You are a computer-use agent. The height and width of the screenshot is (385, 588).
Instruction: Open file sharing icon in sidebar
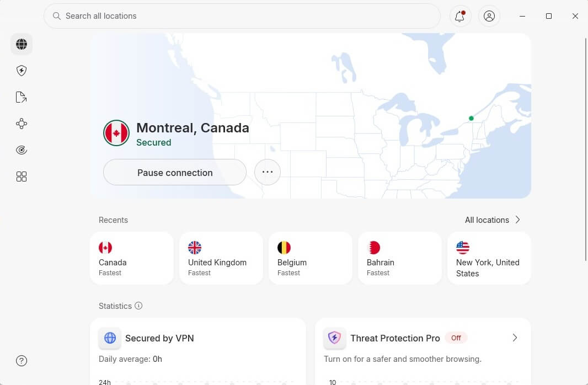click(22, 97)
